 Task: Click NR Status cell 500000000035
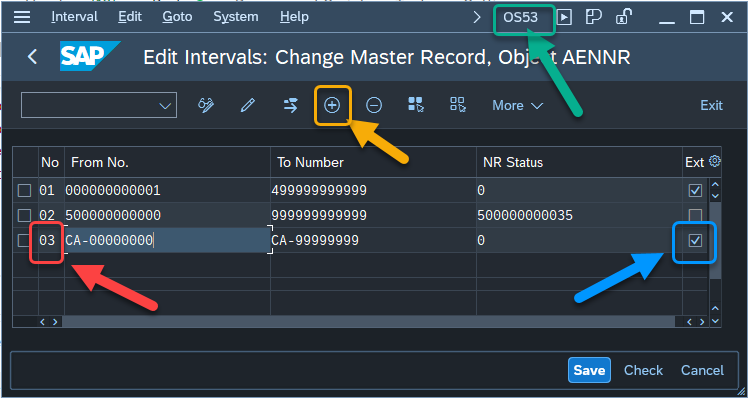579,216
